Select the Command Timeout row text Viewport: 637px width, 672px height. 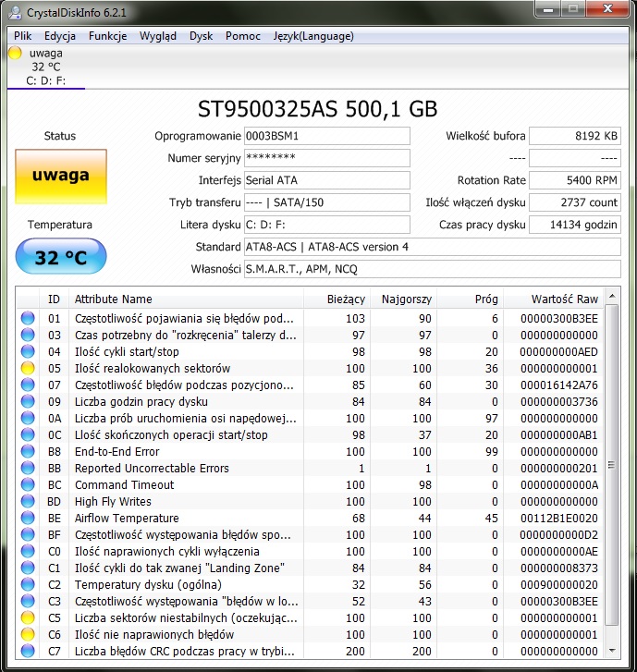[x=124, y=484]
